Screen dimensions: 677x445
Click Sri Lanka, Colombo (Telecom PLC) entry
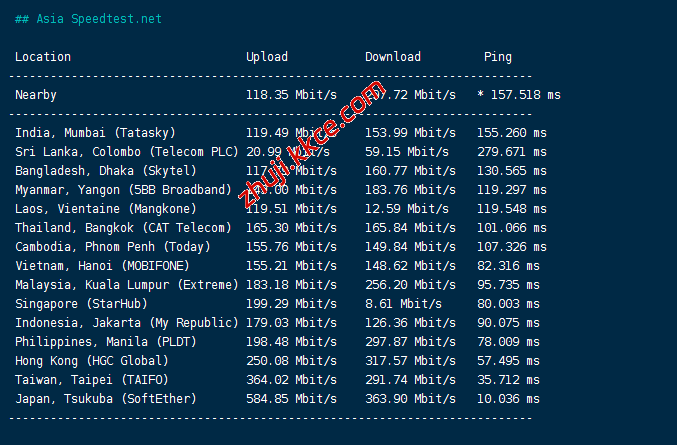[x=126, y=152]
